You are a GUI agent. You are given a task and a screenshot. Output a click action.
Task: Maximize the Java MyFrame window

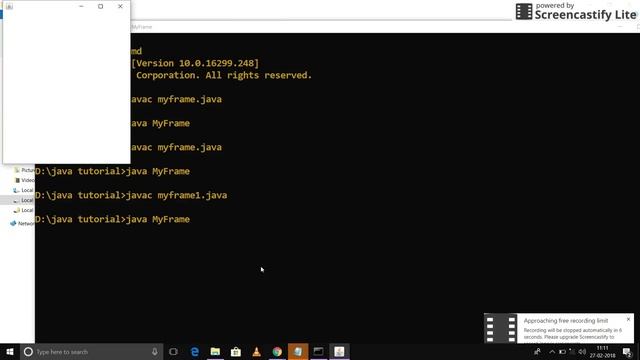[100, 6]
